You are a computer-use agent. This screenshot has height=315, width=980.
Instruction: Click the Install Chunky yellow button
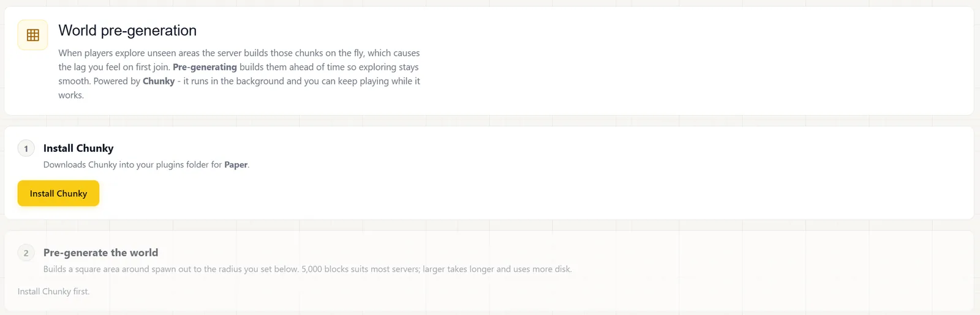tap(58, 193)
